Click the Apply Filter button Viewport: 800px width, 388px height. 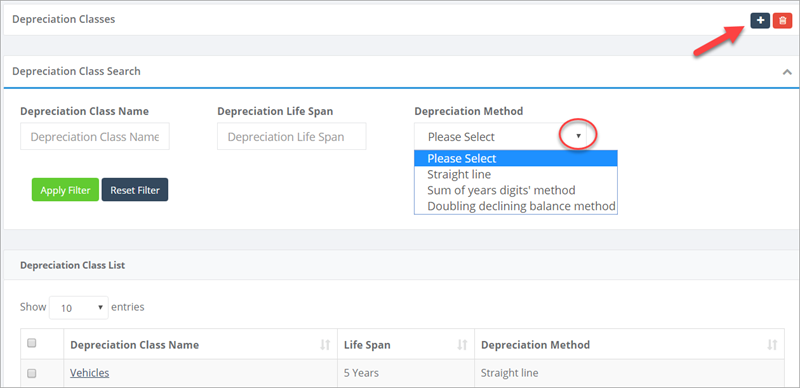coord(65,190)
